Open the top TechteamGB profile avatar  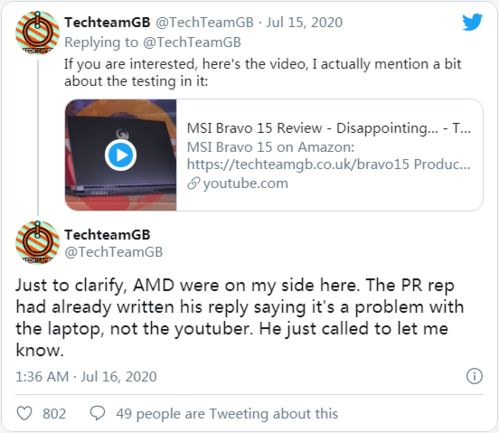[x=38, y=33]
